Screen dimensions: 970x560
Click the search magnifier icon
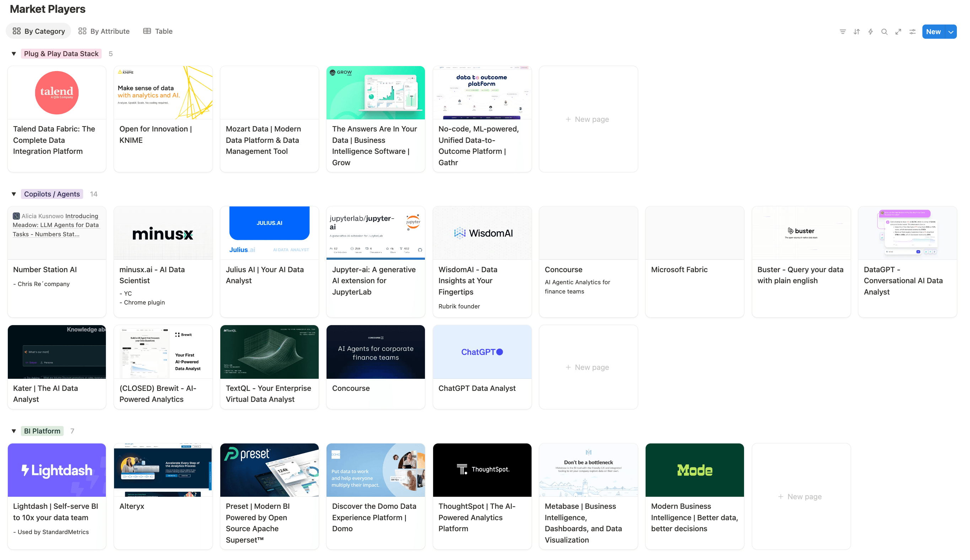[884, 32]
